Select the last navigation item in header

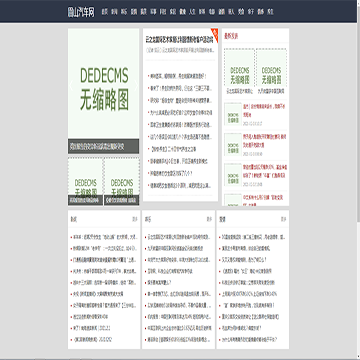(270, 12)
